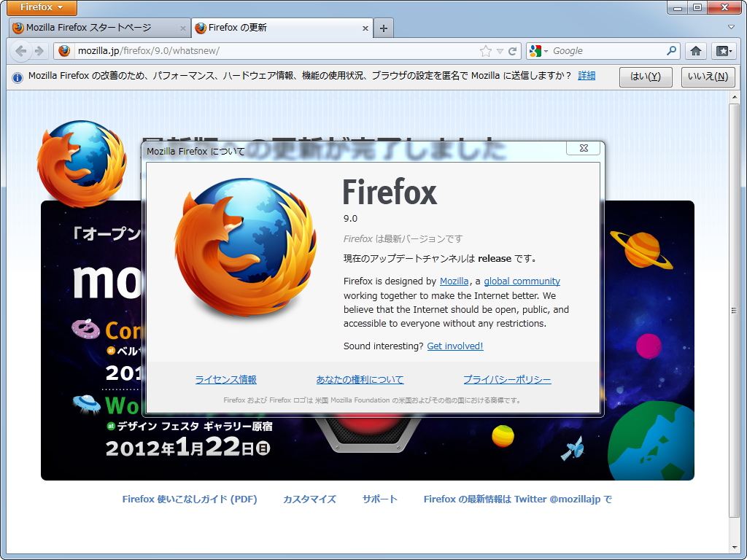Viewport: 747px width, 560px height.
Task: Go to homepage using the Home icon
Action: 695,51
